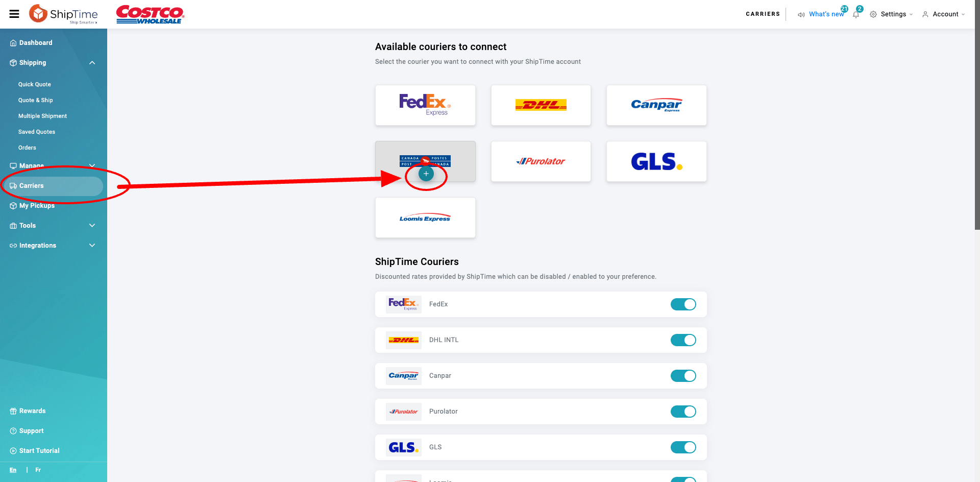Click the hamburger menu icon

pyautogui.click(x=14, y=14)
